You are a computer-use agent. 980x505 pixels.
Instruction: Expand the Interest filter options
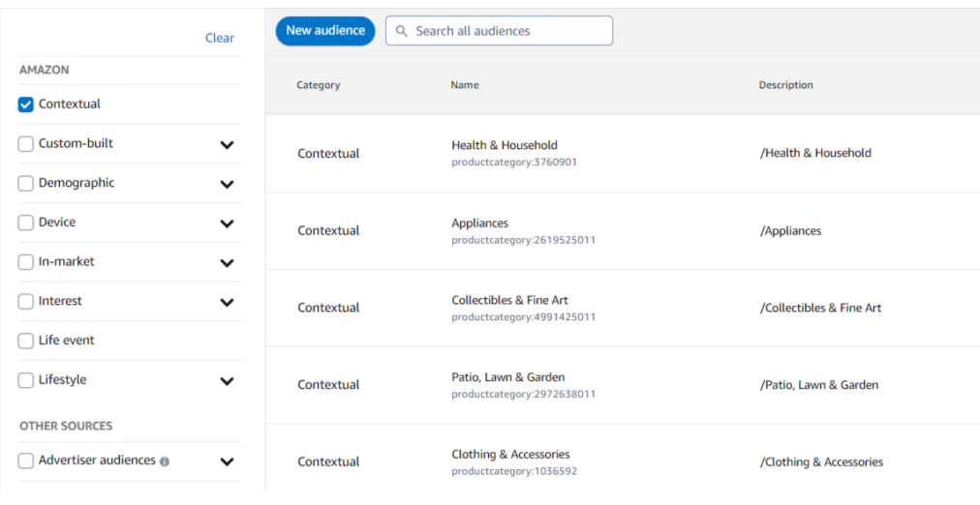coord(227,302)
